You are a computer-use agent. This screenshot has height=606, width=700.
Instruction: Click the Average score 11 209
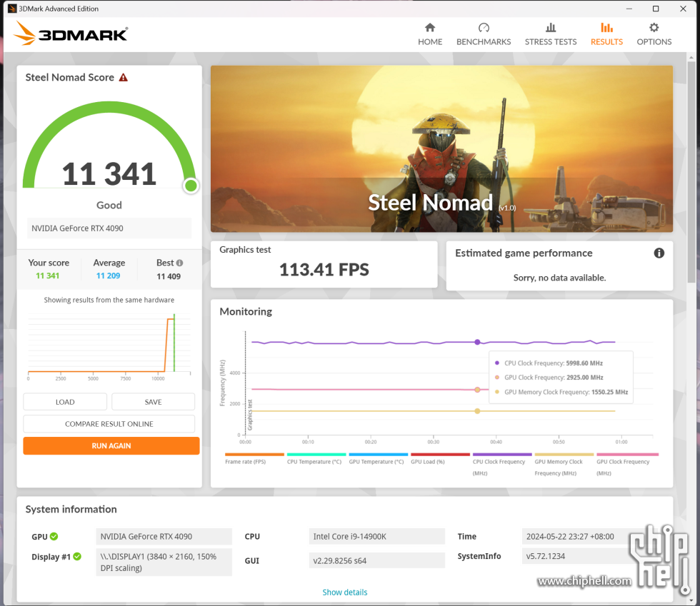tap(108, 276)
